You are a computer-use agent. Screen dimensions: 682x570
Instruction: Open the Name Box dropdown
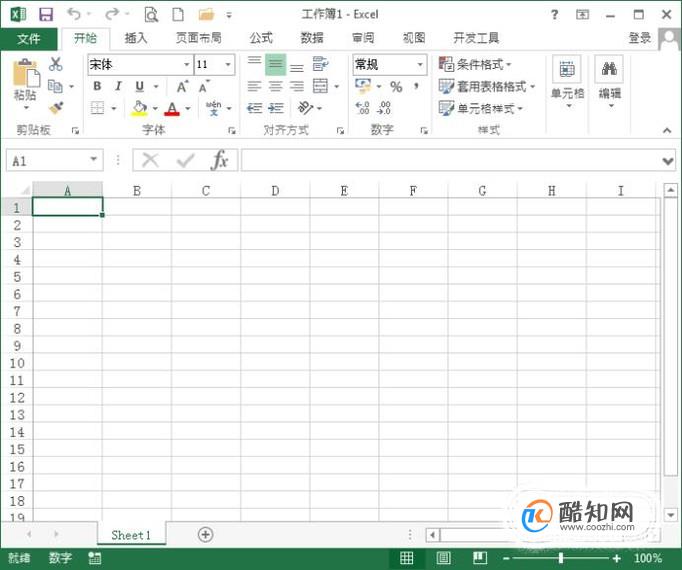[x=94, y=159]
